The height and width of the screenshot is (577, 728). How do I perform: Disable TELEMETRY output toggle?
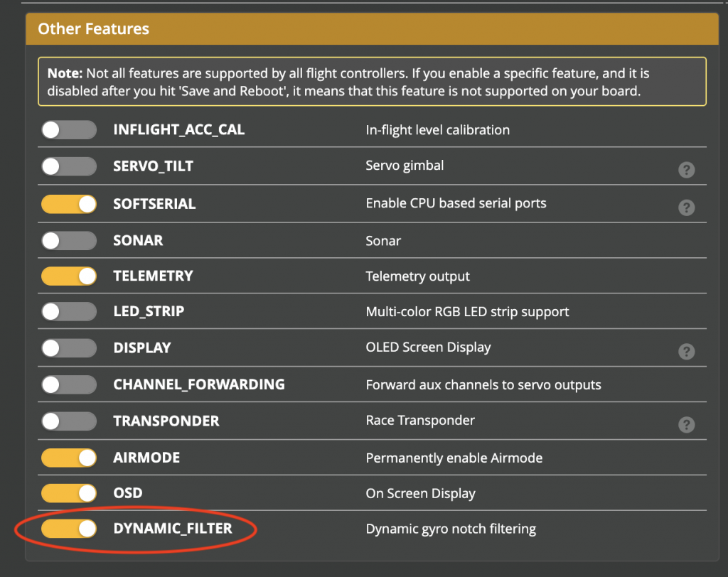(x=69, y=276)
